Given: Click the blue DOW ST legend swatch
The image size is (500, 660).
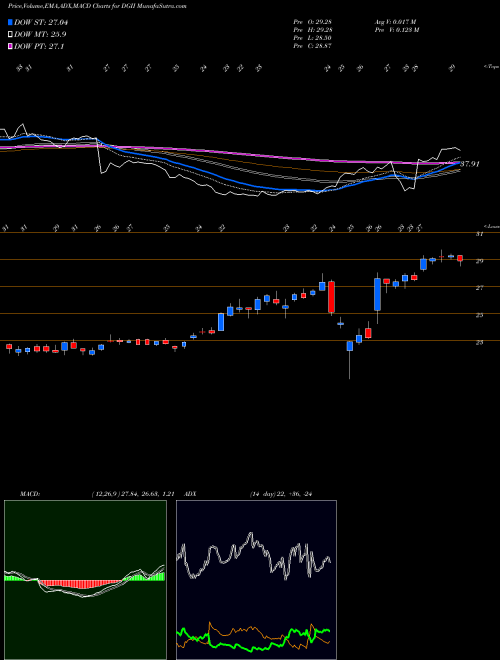Looking at the screenshot, I should point(10,22).
